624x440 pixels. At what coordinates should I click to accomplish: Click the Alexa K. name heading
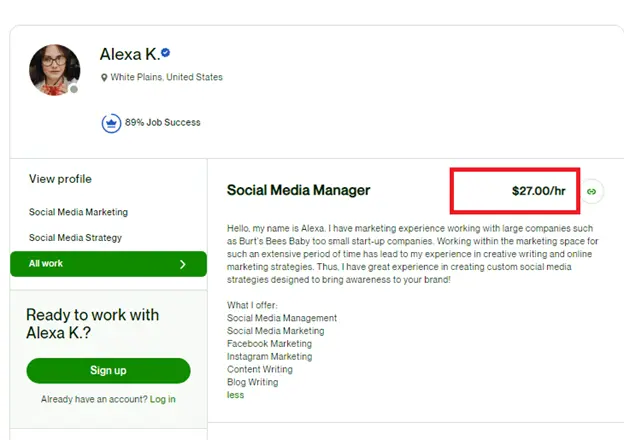click(129, 55)
